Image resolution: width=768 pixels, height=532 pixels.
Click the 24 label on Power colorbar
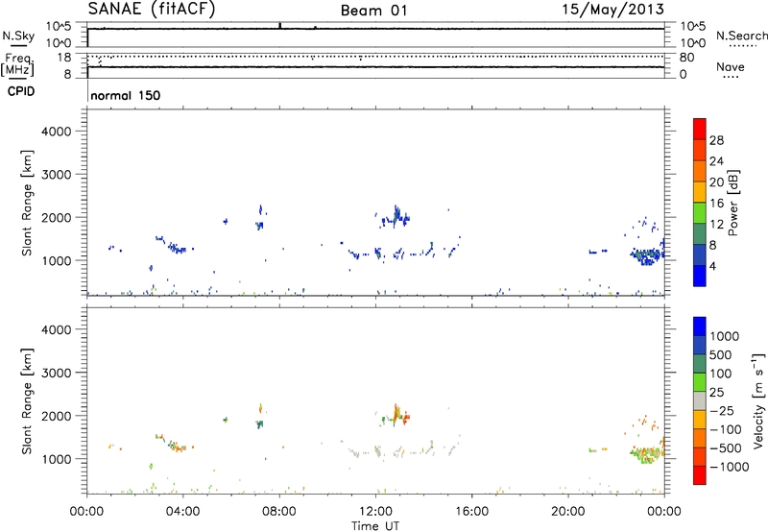coord(716,161)
